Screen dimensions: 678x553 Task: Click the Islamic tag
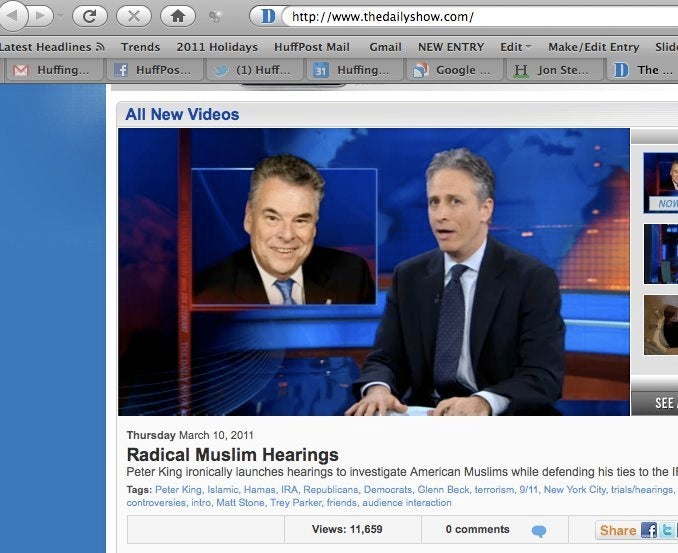click(223, 490)
